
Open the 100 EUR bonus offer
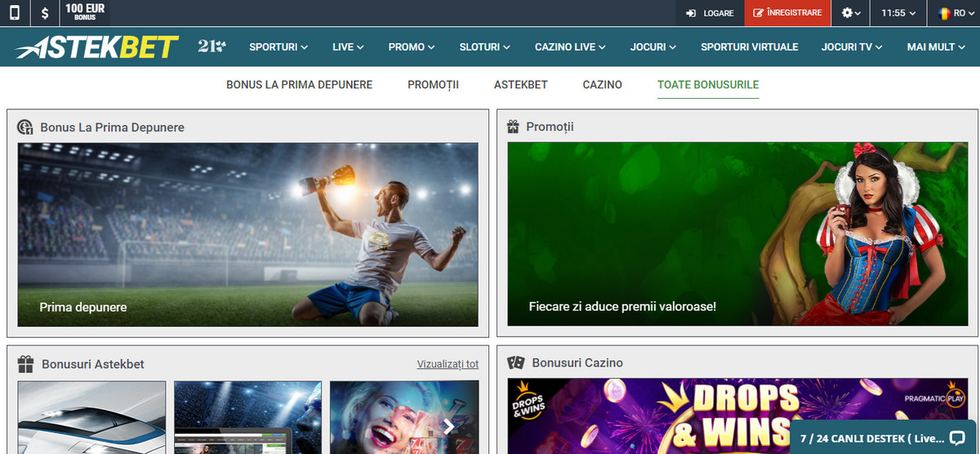coord(85,12)
